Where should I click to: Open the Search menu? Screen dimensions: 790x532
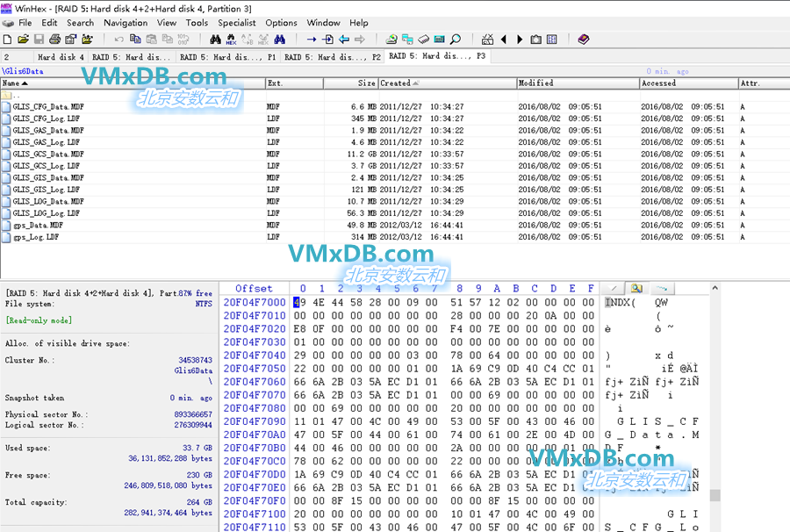pos(80,23)
